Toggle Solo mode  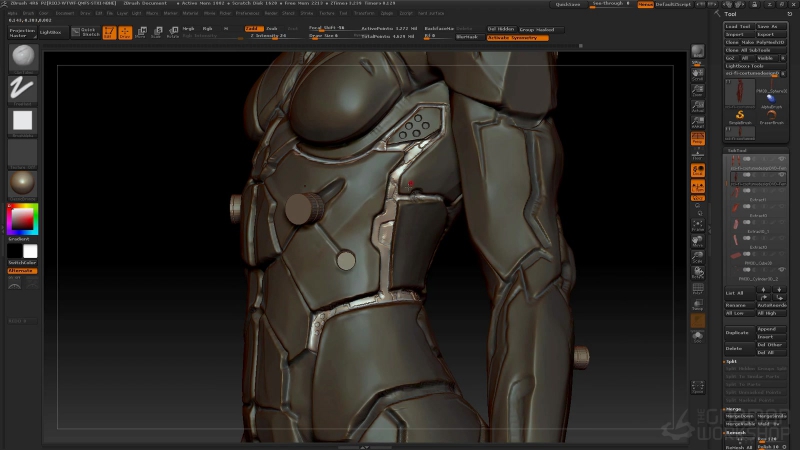click(697, 337)
